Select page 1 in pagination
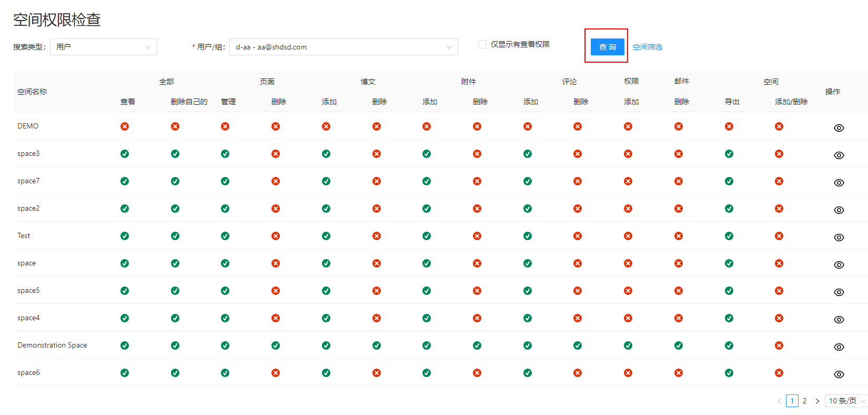 [x=792, y=401]
